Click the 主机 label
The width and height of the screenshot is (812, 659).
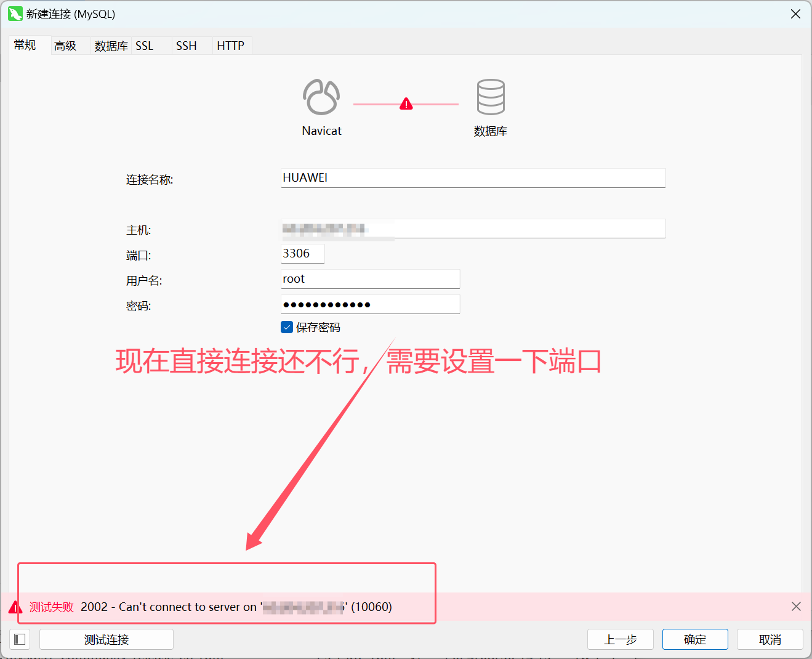pos(139,230)
